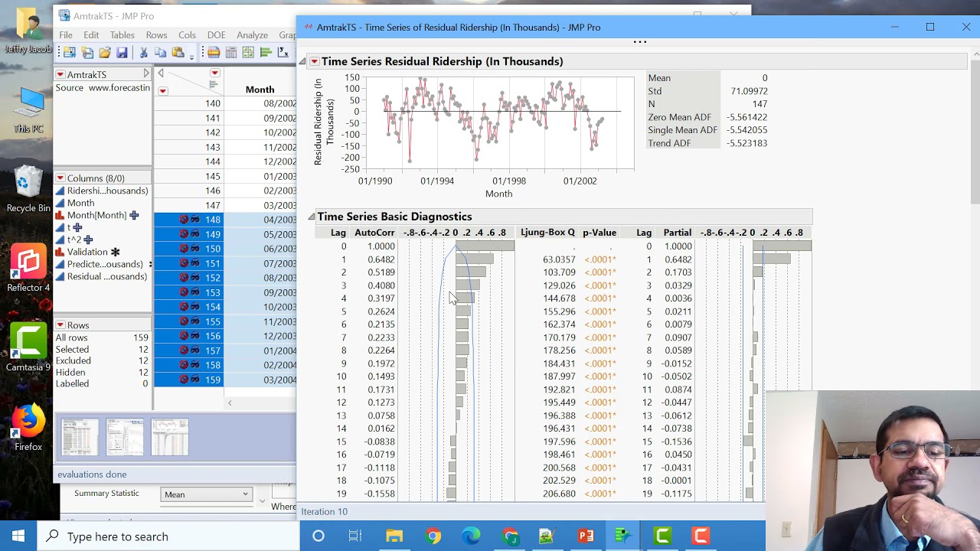This screenshot has width=980, height=551.
Task: Open PowerPoint from the taskbar
Action: tap(586, 536)
